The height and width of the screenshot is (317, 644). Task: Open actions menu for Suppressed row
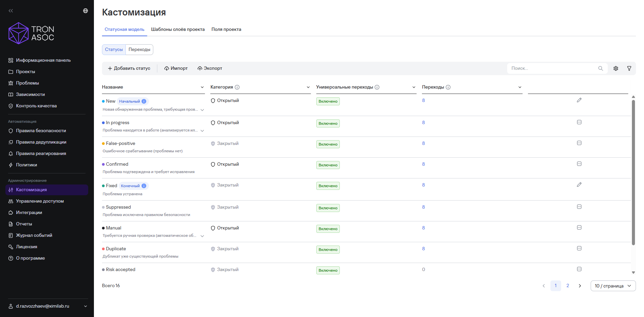pos(579,207)
